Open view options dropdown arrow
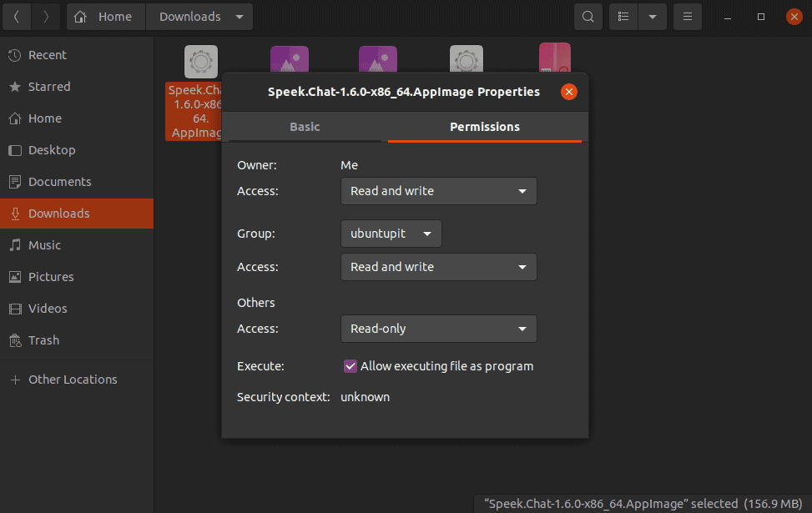The image size is (812, 513). (x=653, y=17)
